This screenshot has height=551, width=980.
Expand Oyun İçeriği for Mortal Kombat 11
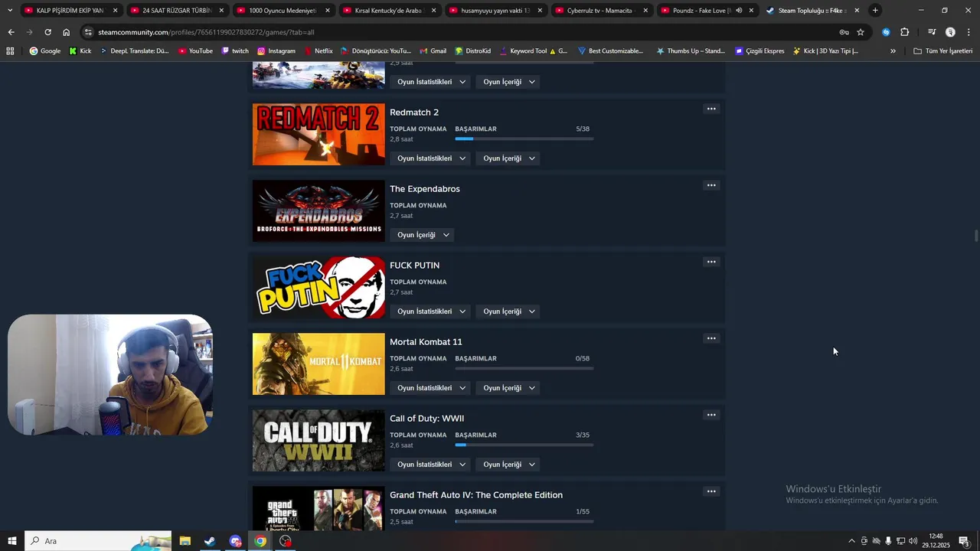[x=508, y=388]
